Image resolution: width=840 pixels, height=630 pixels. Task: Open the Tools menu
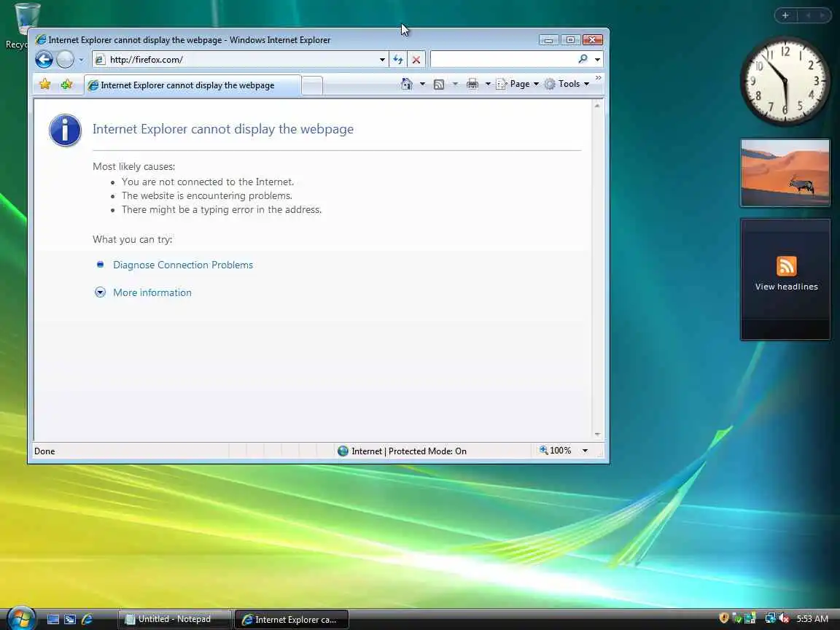[567, 84]
